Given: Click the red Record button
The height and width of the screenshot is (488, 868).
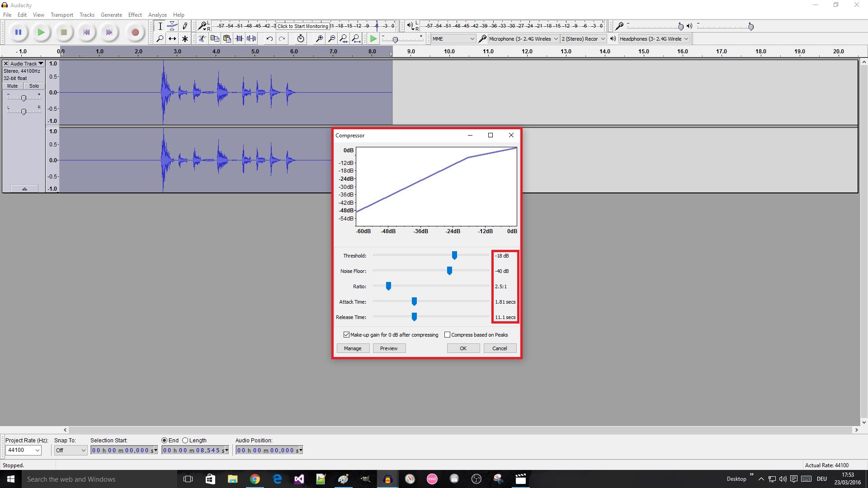Looking at the screenshot, I should pyautogui.click(x=135, y=32).
